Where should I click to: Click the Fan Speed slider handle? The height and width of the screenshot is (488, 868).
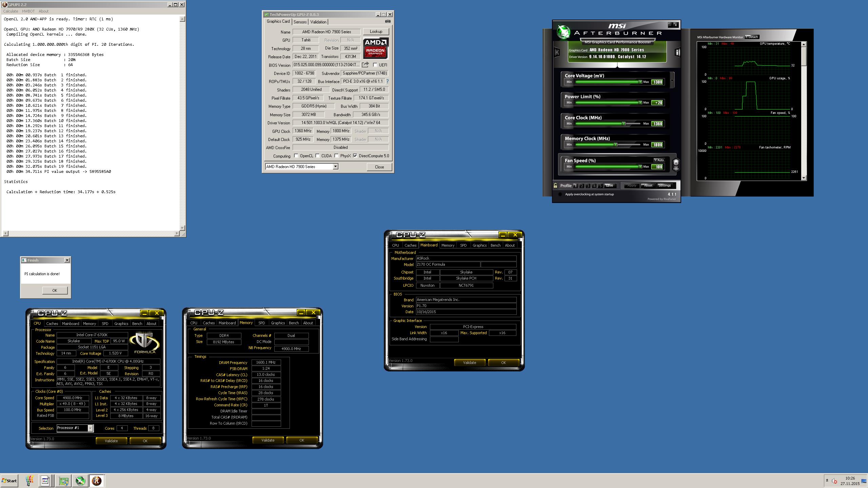click(x=640, y=166)
